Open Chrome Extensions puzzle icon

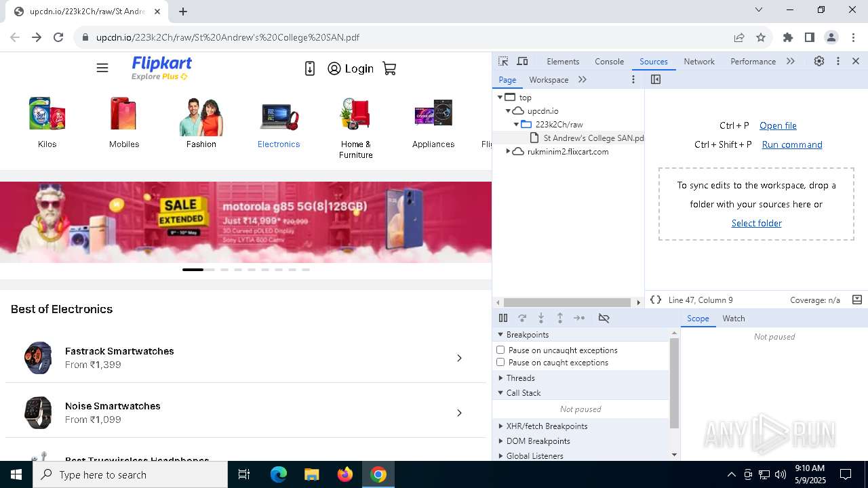click(788, 37)
